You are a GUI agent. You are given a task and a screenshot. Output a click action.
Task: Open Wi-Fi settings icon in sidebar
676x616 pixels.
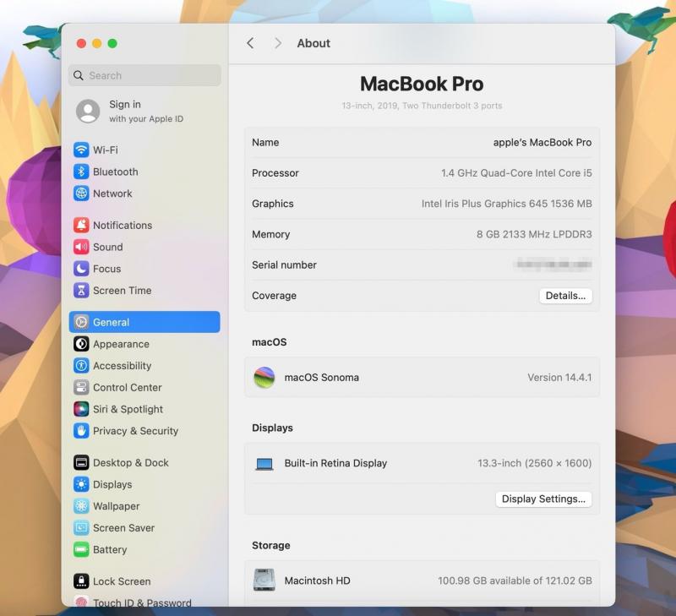(x=81, y=150)
